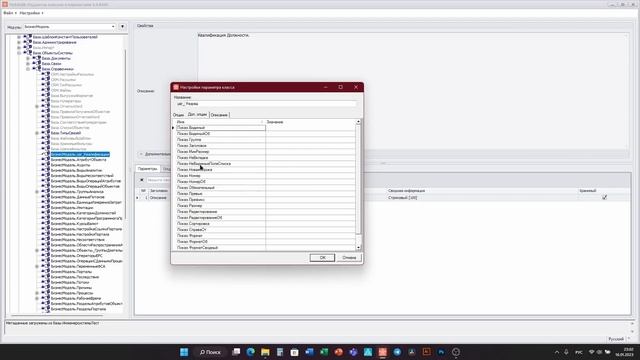The height and width of the screenshot is (360, 640).
Task: Select БизнесМодель.КатегорииДолжностей in tree
Action: pyautogui.click(x=83, y=213)
